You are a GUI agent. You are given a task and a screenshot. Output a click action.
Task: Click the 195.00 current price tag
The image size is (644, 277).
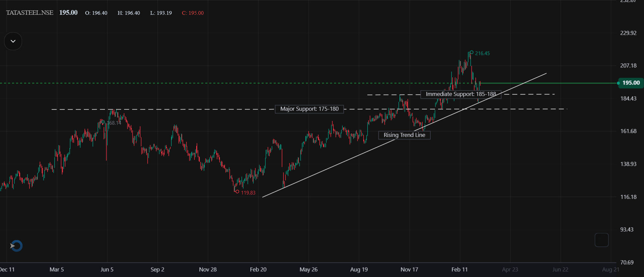point(631,83)
